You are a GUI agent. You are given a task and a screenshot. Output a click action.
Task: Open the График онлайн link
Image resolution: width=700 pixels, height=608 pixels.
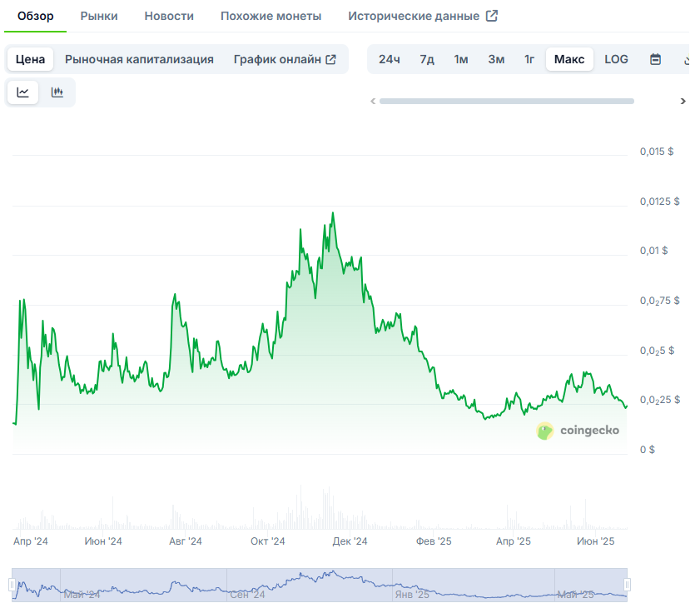[x=285, y=59]
